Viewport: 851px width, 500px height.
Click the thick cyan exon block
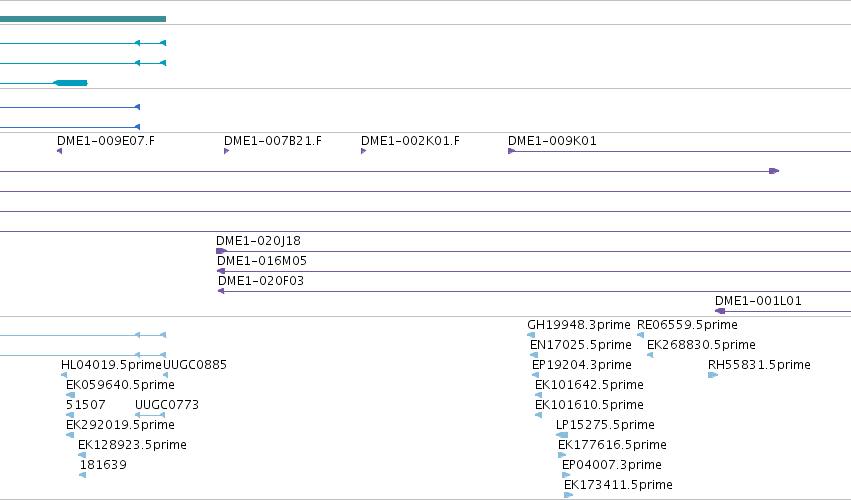click(71, 83)
